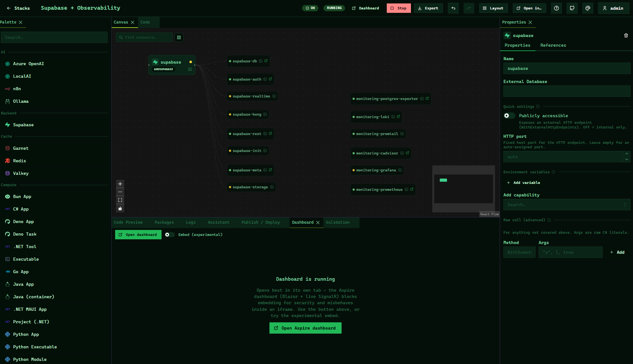
Task: Zoom in on canvas with plus
Action: [120, 184]
